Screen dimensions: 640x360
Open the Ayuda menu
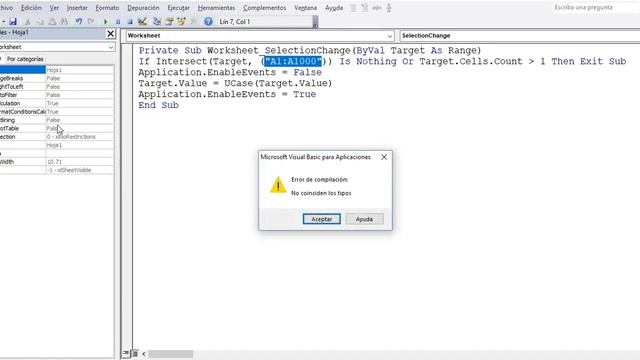[x=334, y=8]
